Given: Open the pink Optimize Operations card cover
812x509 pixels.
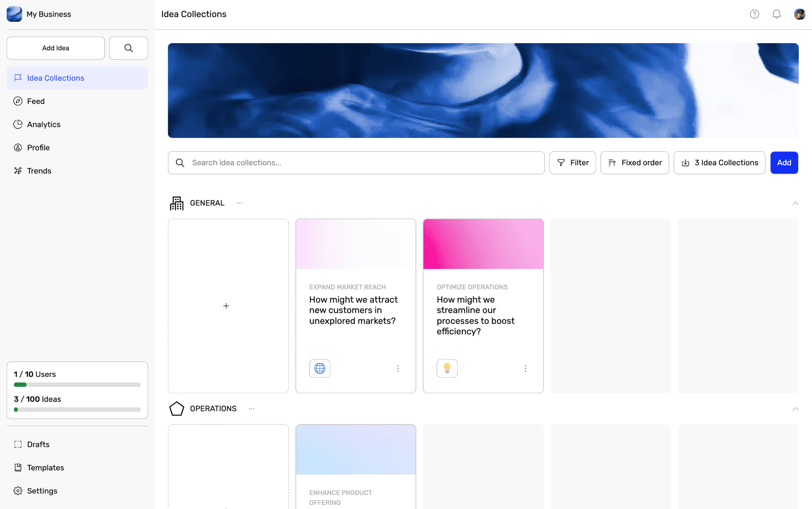Looking at the screenshot, I should point(483,244).
